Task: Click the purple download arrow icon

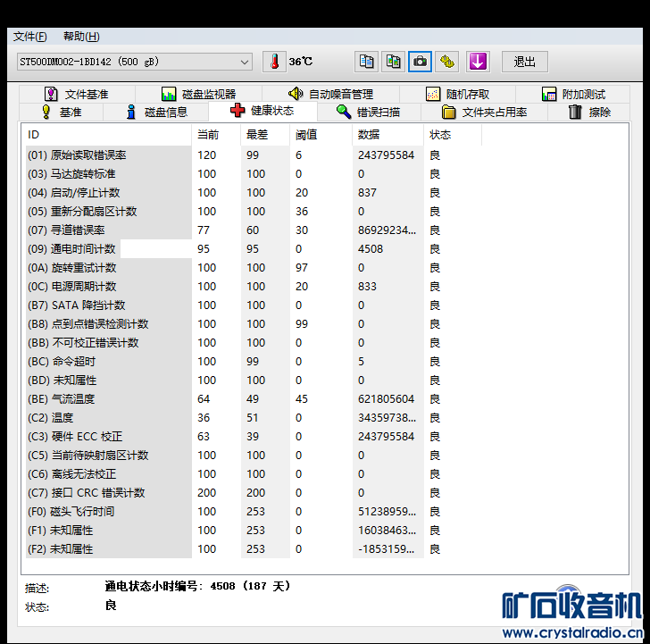Action: coord(478,62)
